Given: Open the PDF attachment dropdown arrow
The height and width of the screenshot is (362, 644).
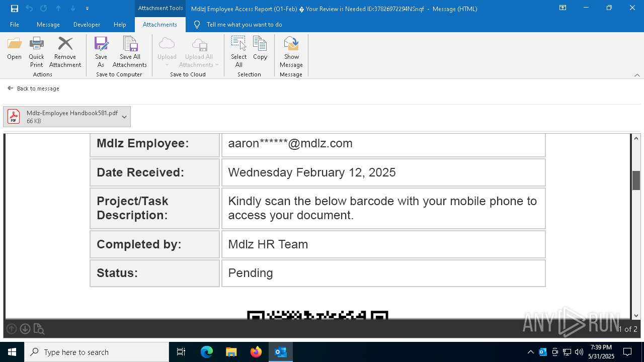Looking at the screenshot, I should [124, 117].
